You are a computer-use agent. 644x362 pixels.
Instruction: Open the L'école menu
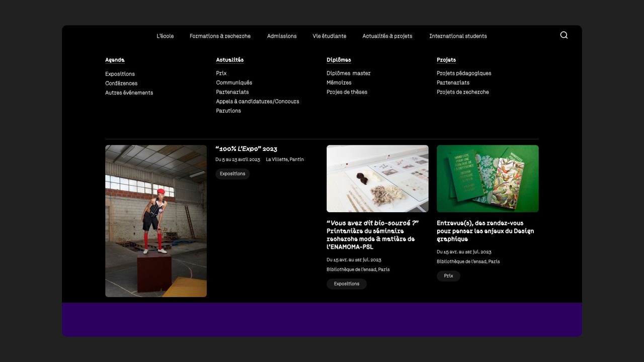pos(165,36)
